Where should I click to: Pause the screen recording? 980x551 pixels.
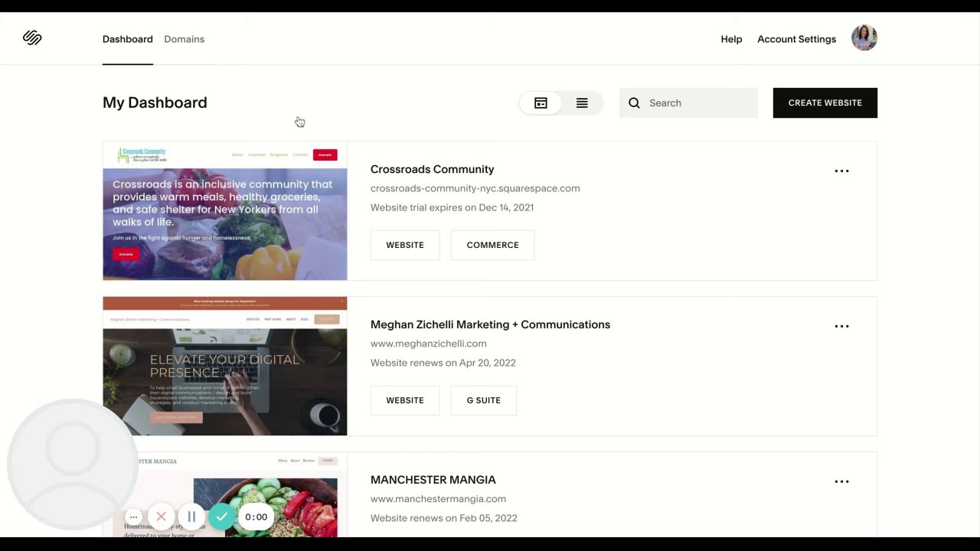191,517
